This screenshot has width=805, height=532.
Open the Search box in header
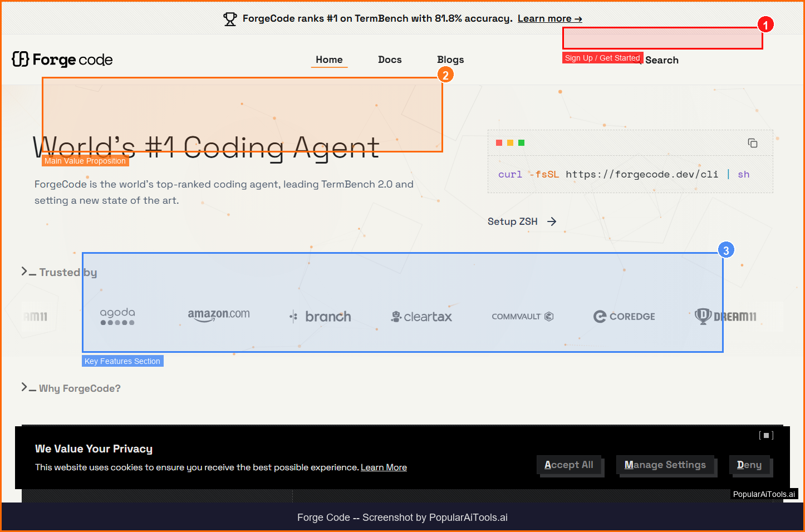coord(661,60)
